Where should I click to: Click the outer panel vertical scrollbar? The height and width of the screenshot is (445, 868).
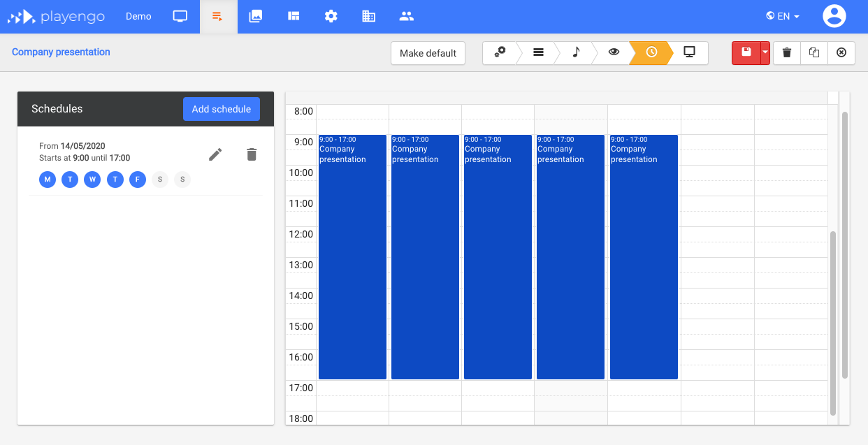845,245
